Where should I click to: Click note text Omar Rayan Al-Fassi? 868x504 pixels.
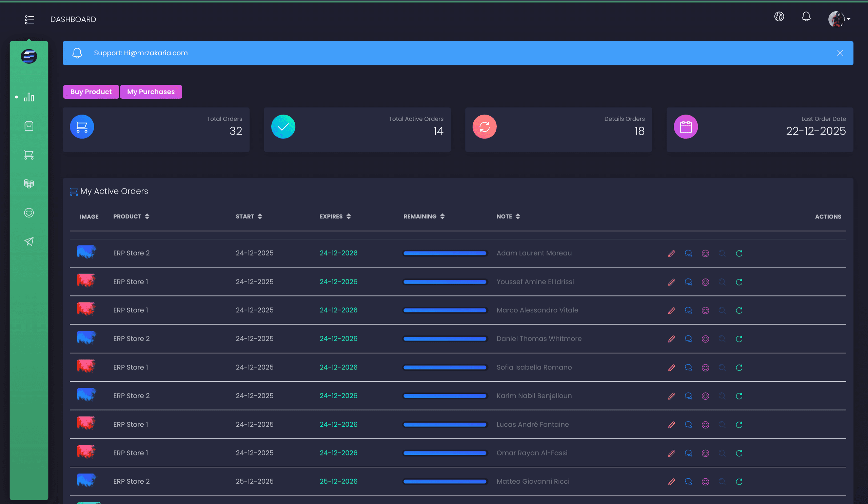532,453
